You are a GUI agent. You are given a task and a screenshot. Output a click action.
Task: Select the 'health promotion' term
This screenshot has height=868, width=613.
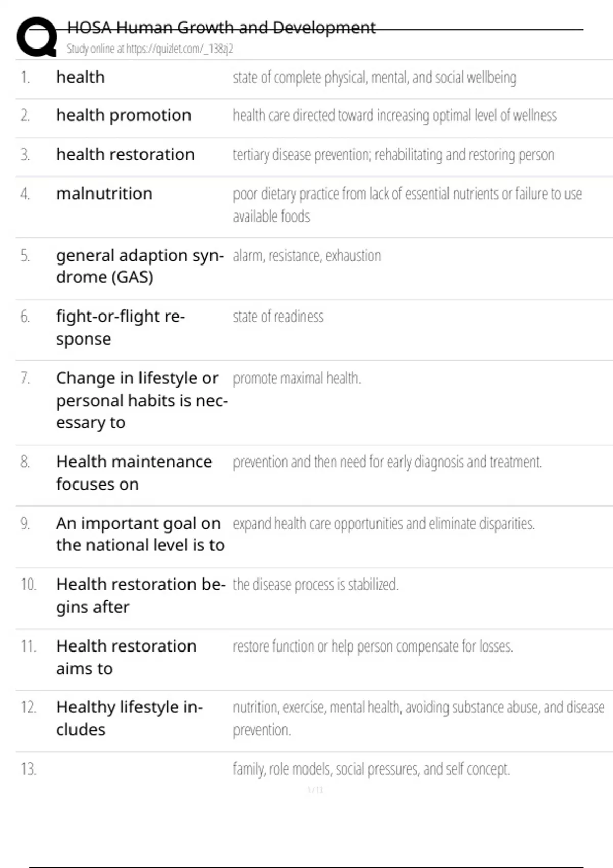124,115
